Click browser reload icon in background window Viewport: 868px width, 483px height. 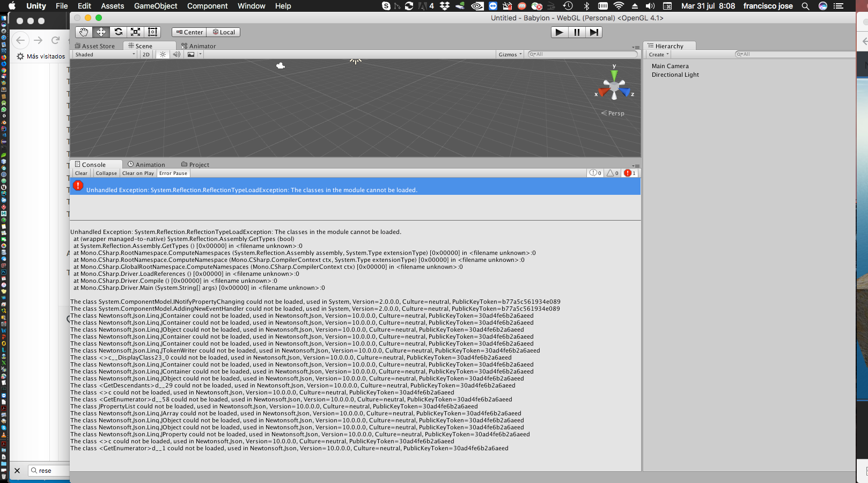tap(55, 40)
